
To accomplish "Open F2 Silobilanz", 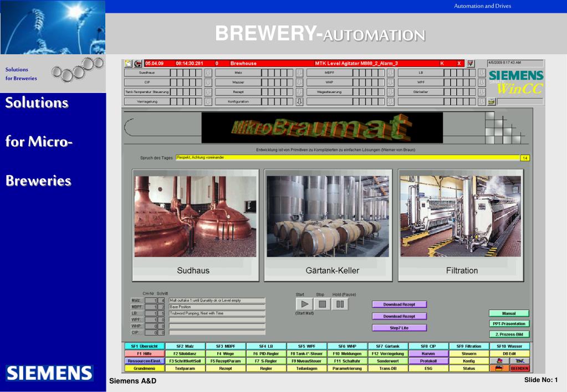I will [x=185, y=354].
